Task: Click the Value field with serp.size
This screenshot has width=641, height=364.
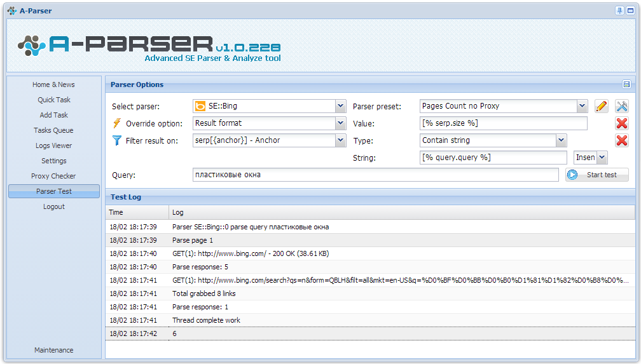Action: click(503, 123)
